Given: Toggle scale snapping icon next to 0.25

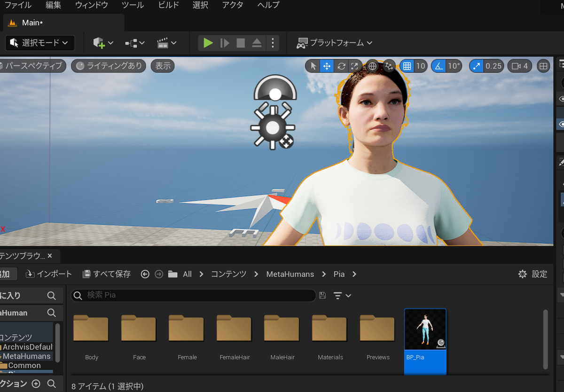Looking at the screenshot, I should (x=477, y=66).
